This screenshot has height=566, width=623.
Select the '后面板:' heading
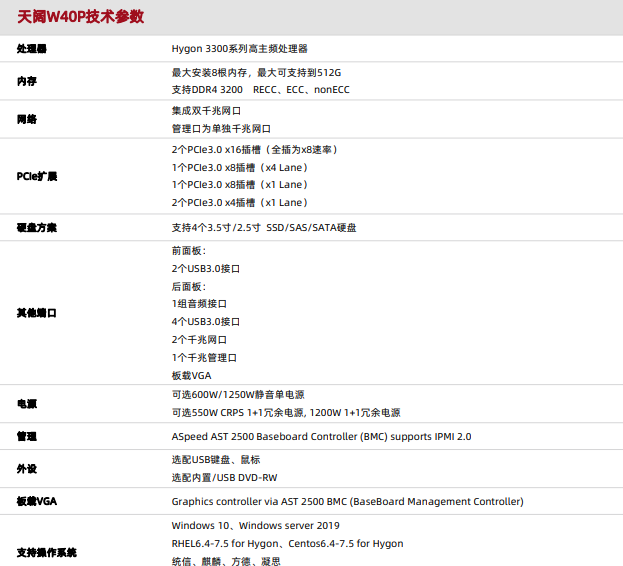[189, 286]
